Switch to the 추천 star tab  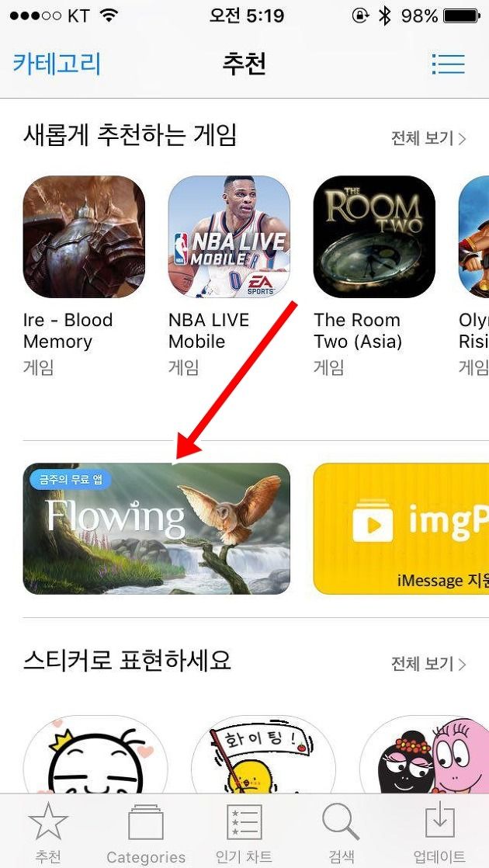point(49,832)
